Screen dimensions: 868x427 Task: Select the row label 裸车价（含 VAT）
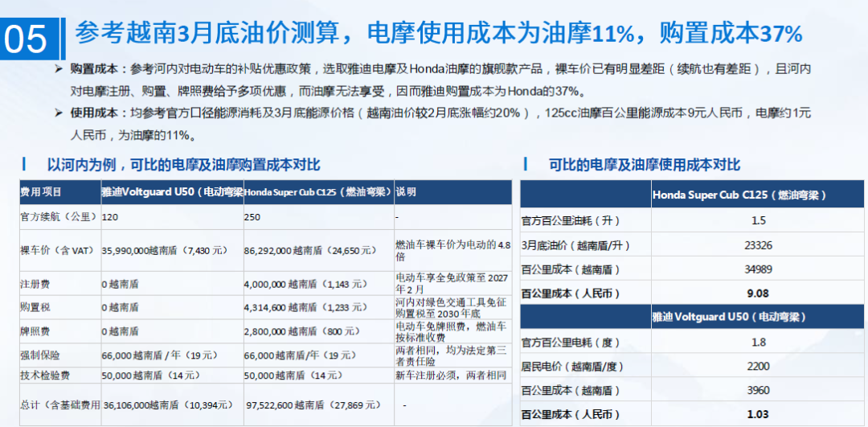tap(58, 250)
